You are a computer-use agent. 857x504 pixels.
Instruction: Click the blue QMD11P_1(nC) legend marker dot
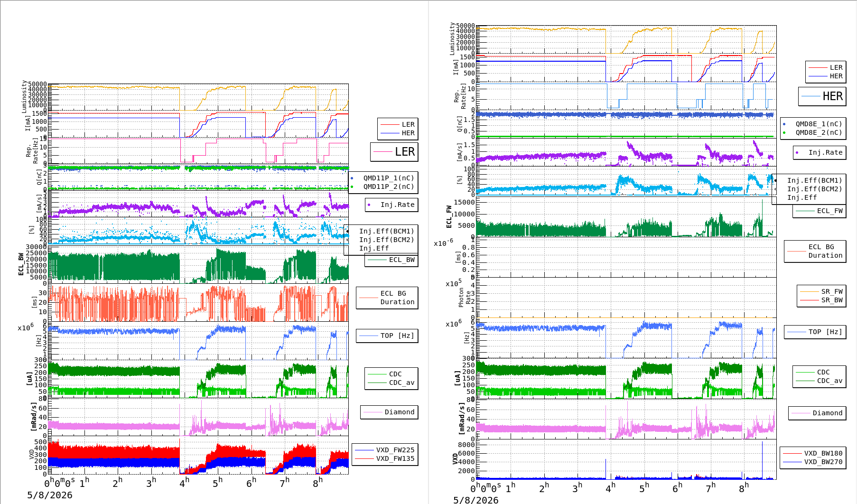point(352,178)
